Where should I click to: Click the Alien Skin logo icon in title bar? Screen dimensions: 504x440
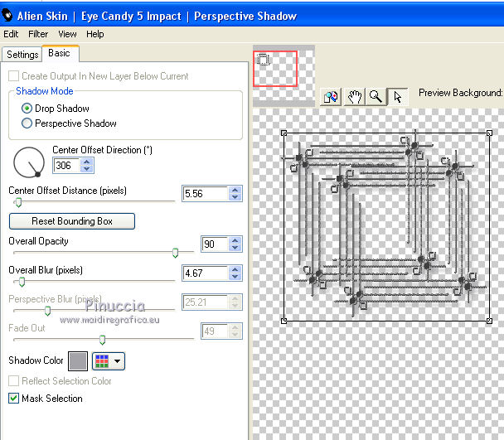[7, 15]
